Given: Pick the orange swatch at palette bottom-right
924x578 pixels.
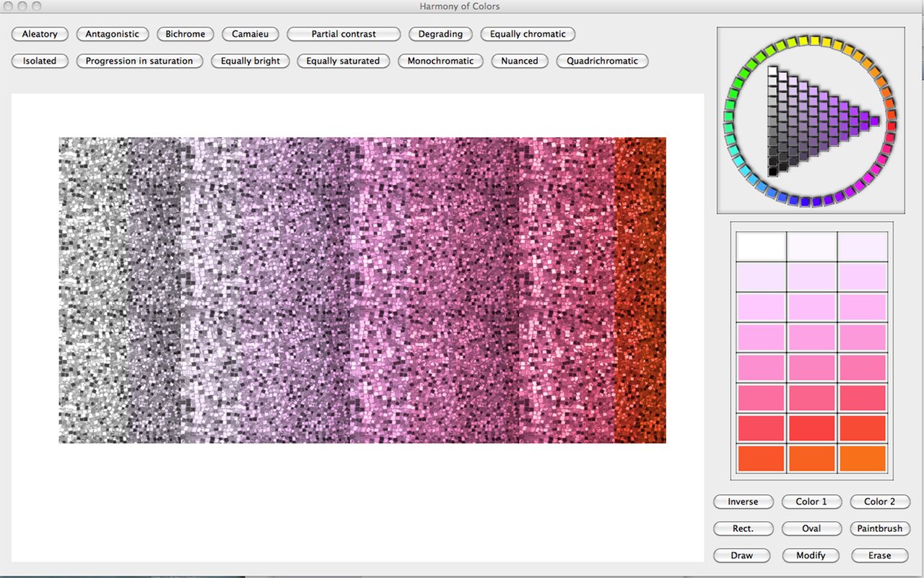Looking at the screenshot, I should [x=863, y=459].
